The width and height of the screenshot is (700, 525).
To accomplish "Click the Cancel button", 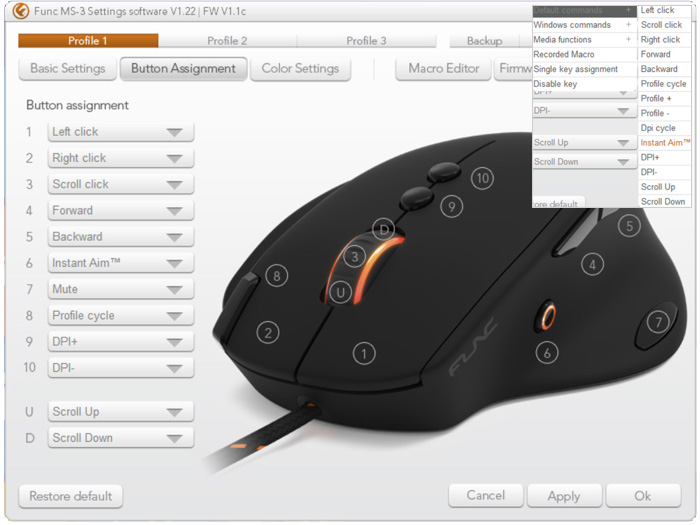I will (x=486, y=496).
